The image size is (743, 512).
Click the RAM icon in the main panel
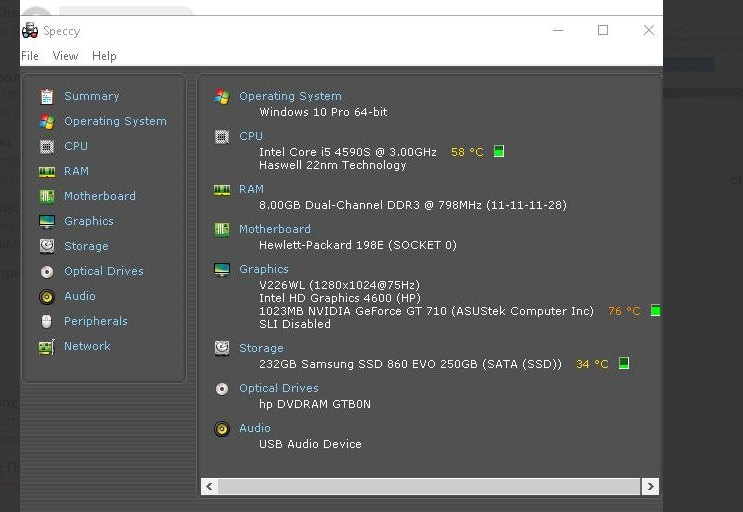[x=222, y=189]
